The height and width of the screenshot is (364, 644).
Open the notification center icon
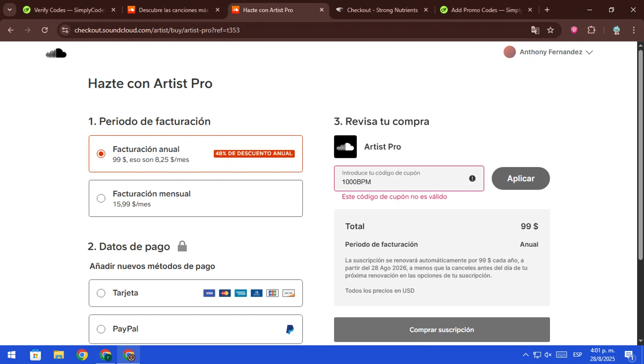[x=630, y=355]
